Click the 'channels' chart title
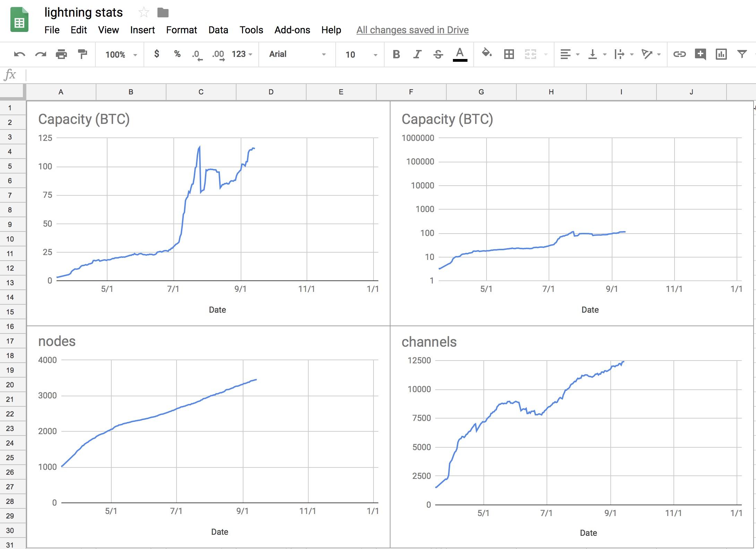756x549 pixels. [x=429, y=342]
